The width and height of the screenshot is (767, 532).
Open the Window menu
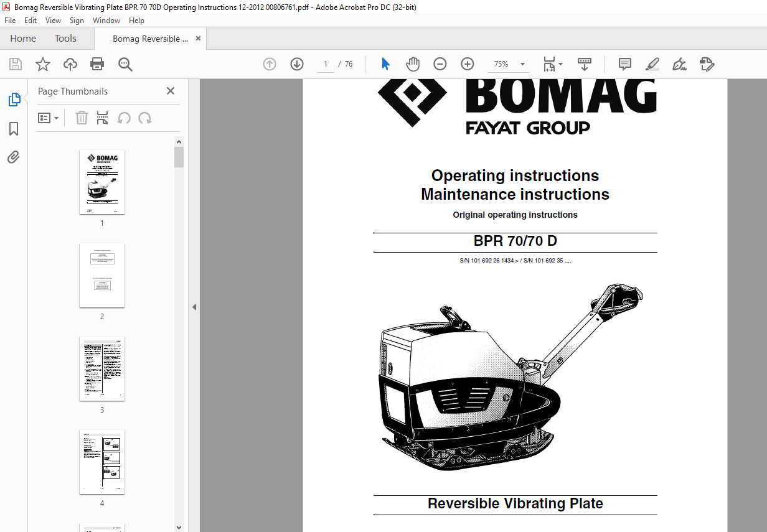106,20
